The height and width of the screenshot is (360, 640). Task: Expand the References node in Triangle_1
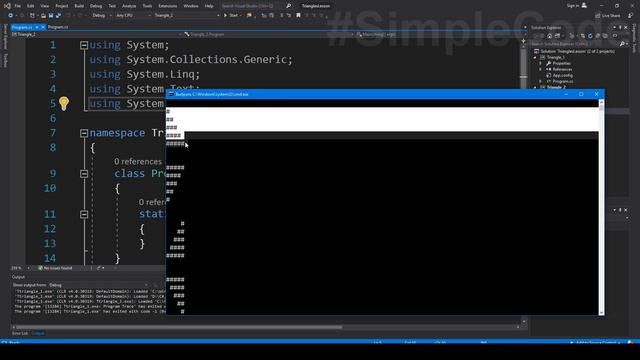(x=541, y=69)
